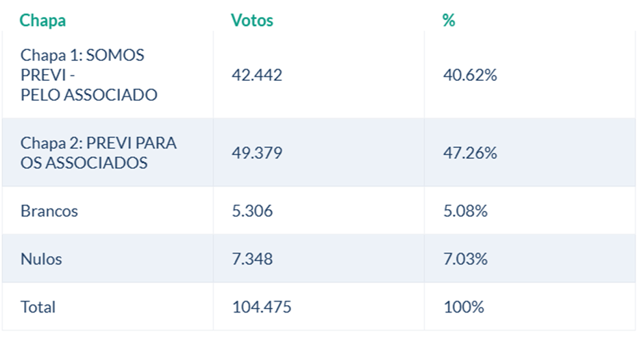
Task: Click the 'OS ASSOCIADOS' text line
Action: pyautogui.click(x=84, y=163)
